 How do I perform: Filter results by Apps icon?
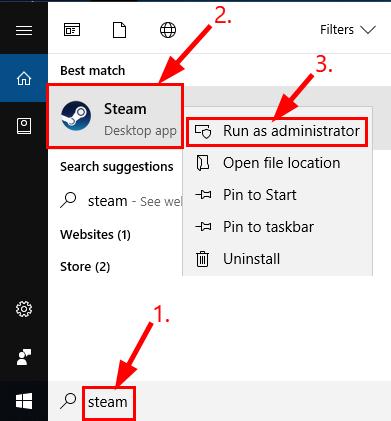click(72, 30)
